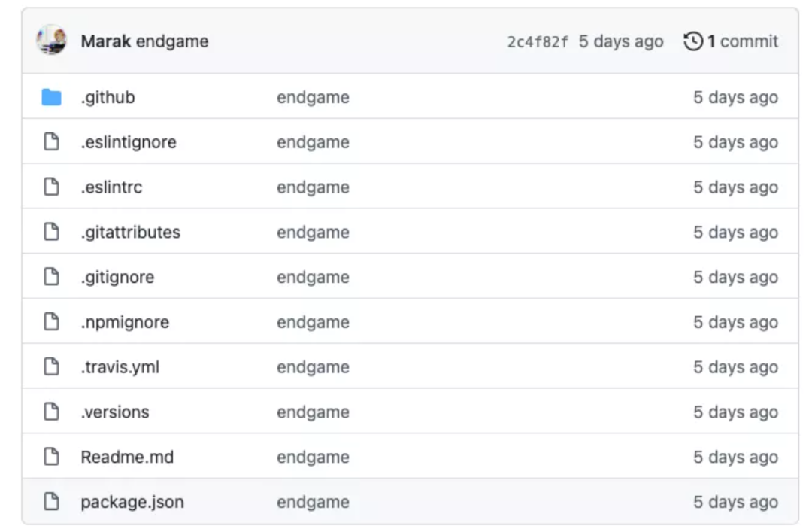
Task: Open the .eslintrc file
Action: (x=111, y=187)
